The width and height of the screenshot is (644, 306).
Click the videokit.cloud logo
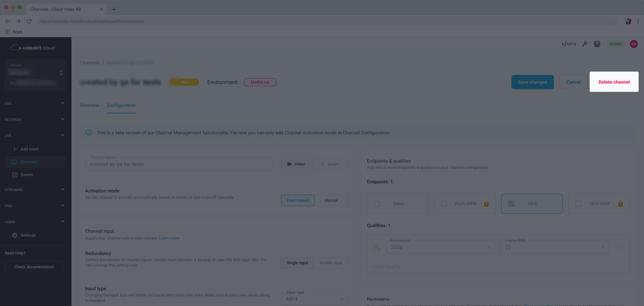point(32,47)
